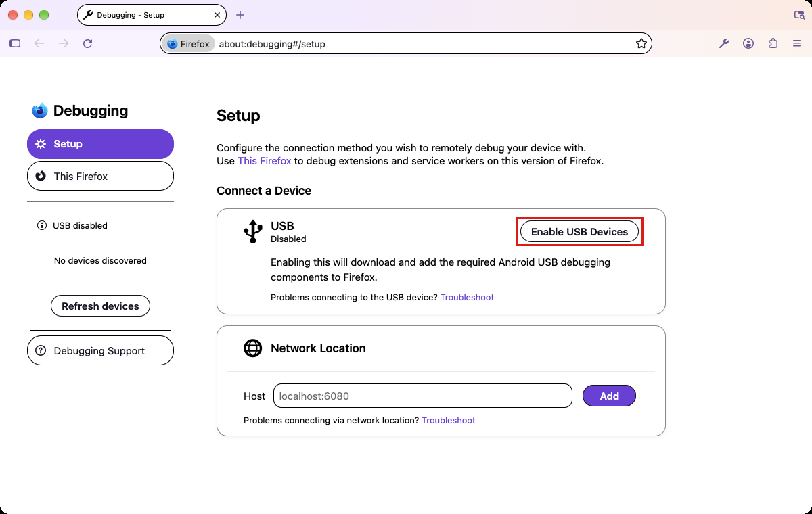Click the "Connect a Device" heading
The width and height of the screenshot is (812, 514).
click(x=264, y=191)
